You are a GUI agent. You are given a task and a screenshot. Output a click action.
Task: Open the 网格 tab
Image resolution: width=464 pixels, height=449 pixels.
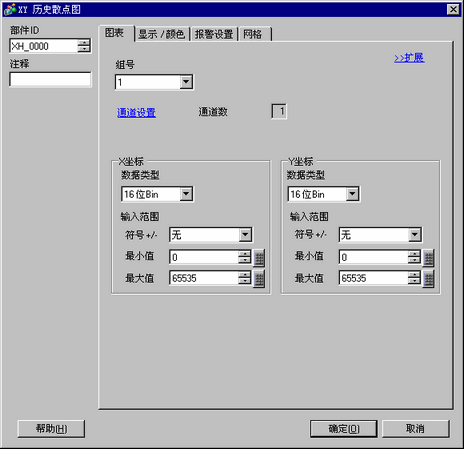254,34
